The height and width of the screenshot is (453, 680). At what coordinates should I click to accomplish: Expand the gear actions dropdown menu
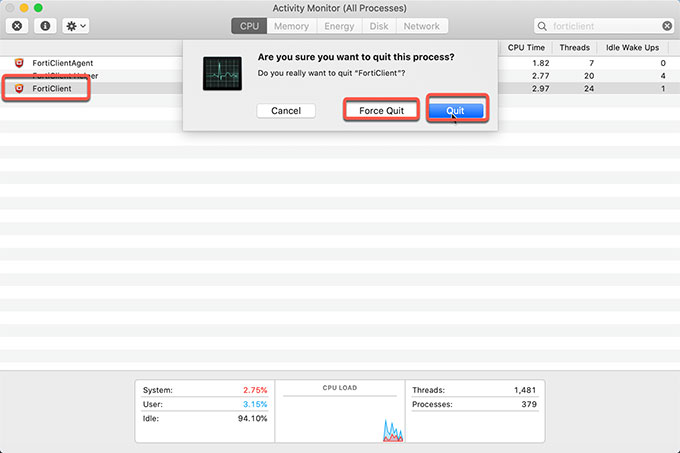76,26
